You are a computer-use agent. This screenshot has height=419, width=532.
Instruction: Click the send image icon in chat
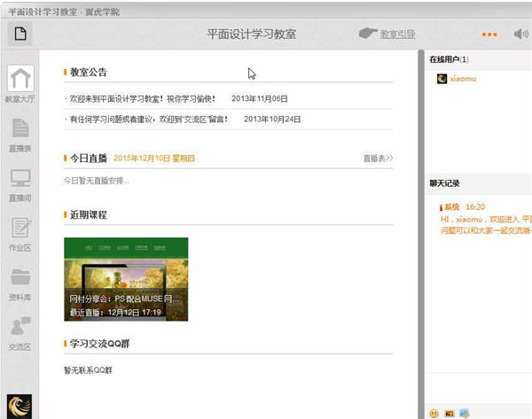pos(450,413)
